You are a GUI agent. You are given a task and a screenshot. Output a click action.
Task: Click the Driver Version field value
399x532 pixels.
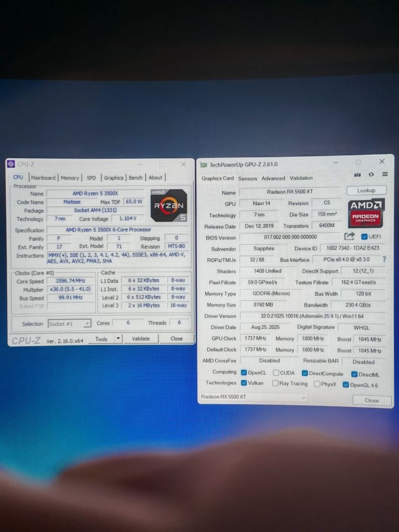[312, 316]
